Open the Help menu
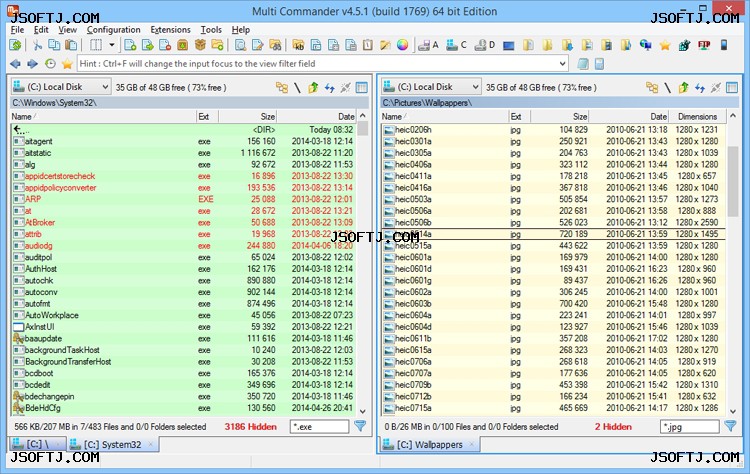 [x=241, y=30]
